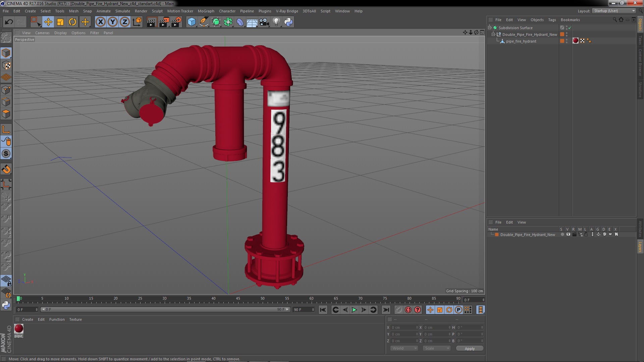Collapse Double_Pipe_Fire_Hydrant_New null hierarchy
The width and height of the screenshot is (644, 362).
493,35
